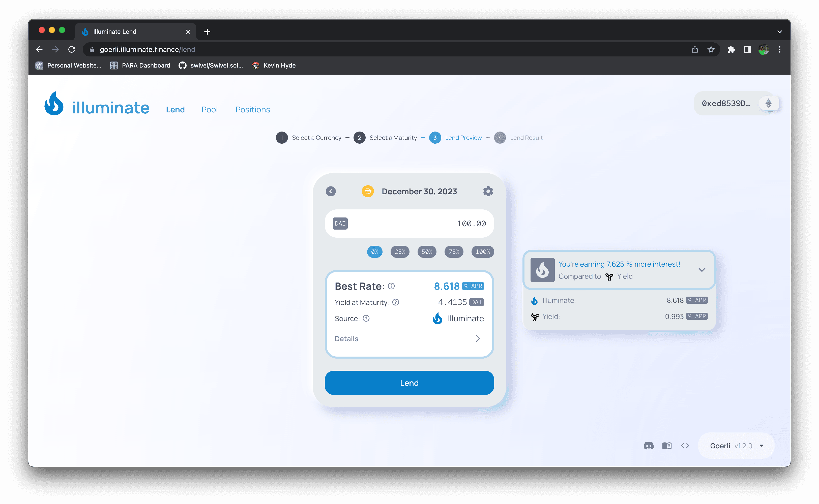
Task: Click the back arrow on lend card
Action: tap(331, 191)
